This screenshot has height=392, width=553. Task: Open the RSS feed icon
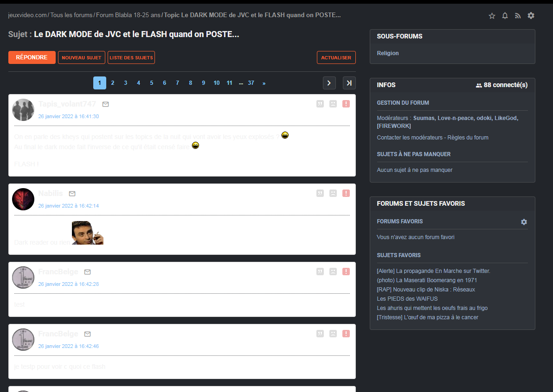click(518, 15)
